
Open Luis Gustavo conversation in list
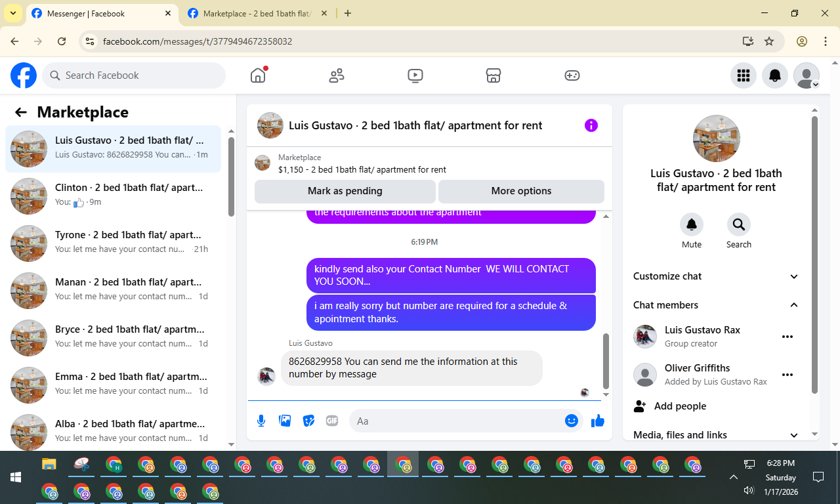pyautogui.click(x=113, y=149)
